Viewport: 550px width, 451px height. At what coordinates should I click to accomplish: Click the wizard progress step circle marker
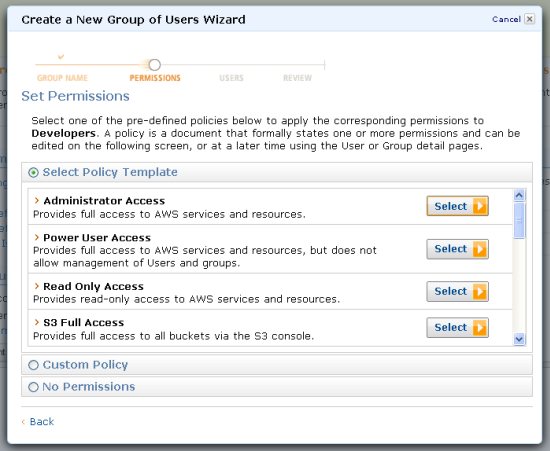tap(155, 65)
